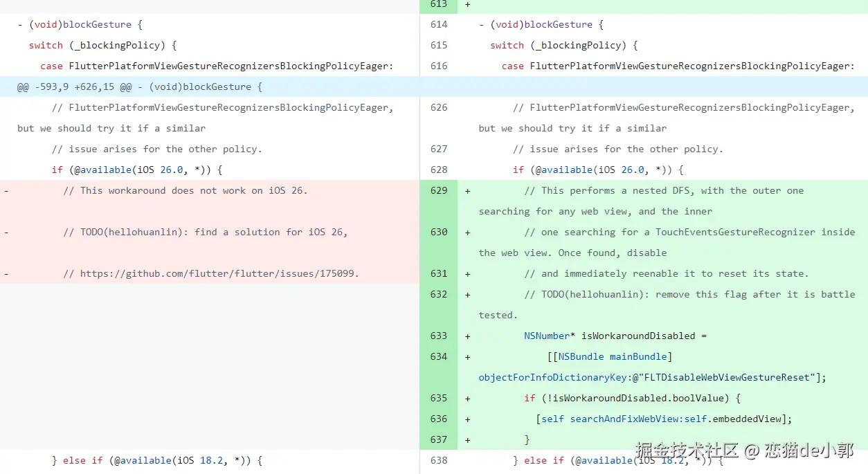Screen dimensions: 868x474
Task: Click the removed flutter issues 175099 URL comment
Action: (211, 273)
